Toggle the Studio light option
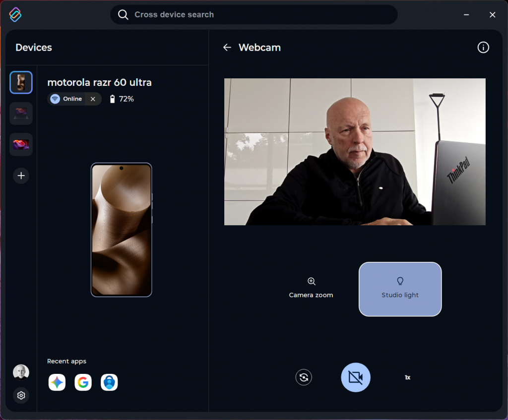508x420 pixels. tap(400, 289)
